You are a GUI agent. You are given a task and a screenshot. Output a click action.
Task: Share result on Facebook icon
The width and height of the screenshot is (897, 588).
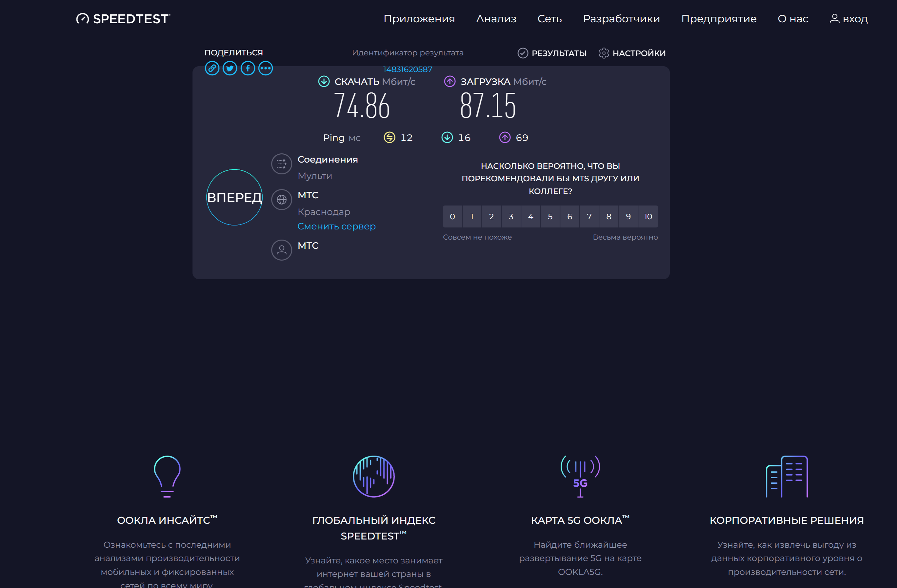[248, 68]
